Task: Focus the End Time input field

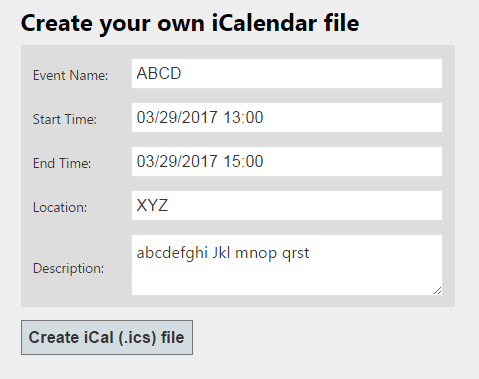Action: (287, 161)
